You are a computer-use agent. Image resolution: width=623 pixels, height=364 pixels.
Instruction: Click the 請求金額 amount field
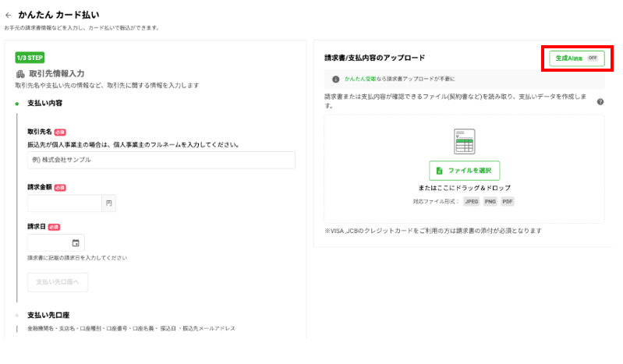coord(65,203)
